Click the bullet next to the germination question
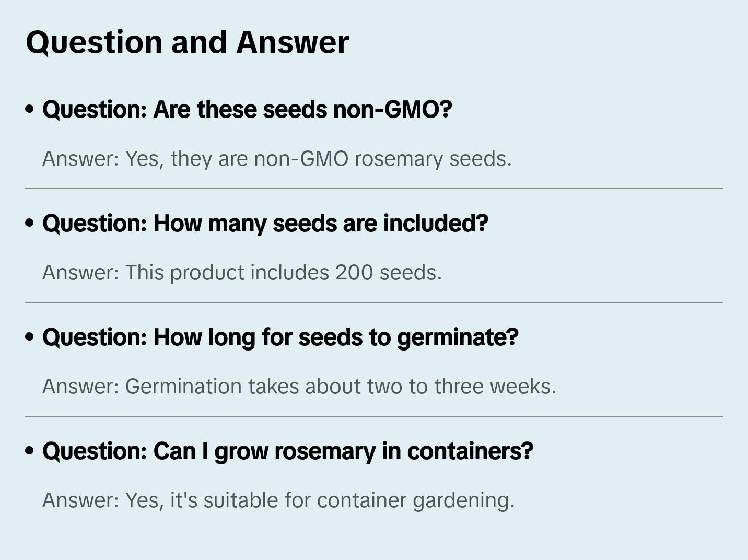The image size is (748, 560). click(x=30, y=337)
